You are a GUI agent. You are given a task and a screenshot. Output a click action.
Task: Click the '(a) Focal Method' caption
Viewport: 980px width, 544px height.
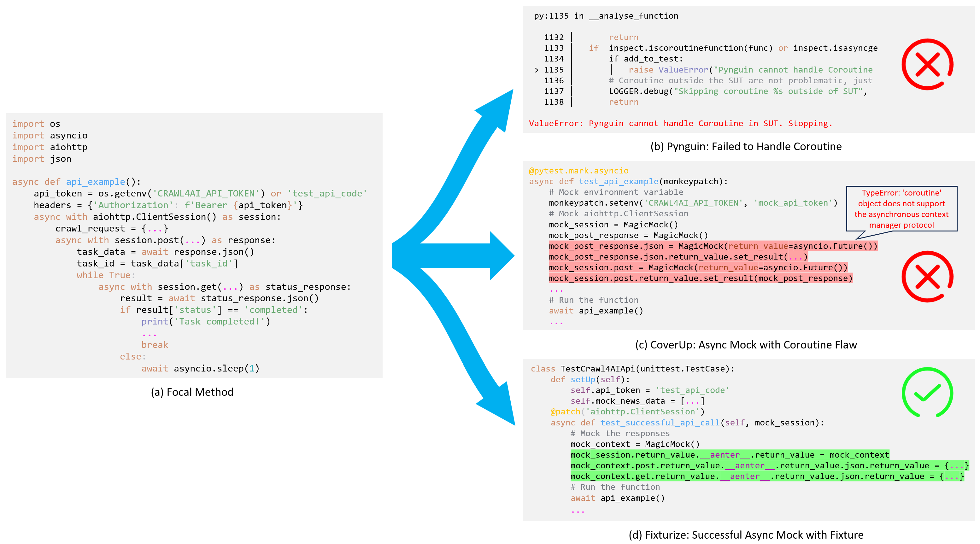[x=192, y=392]
